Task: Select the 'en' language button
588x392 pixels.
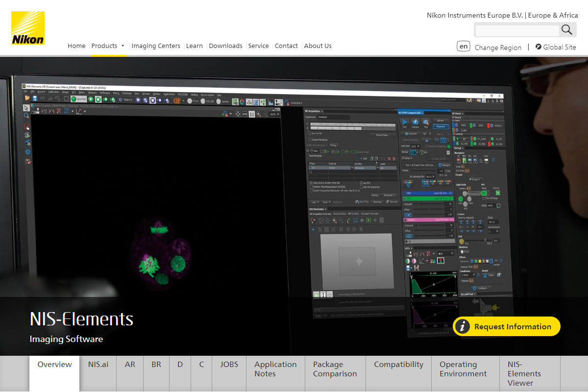Action: pyautogui.click(x=464, y=47)
